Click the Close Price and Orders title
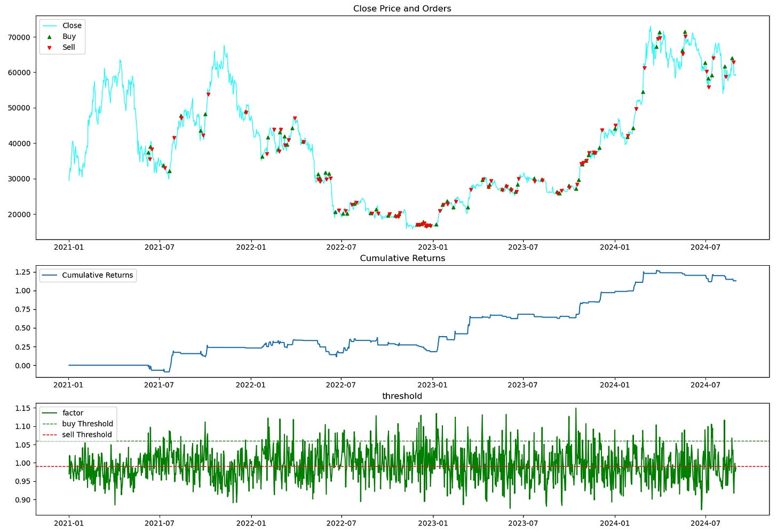777x532 pixels. (402, 9)
